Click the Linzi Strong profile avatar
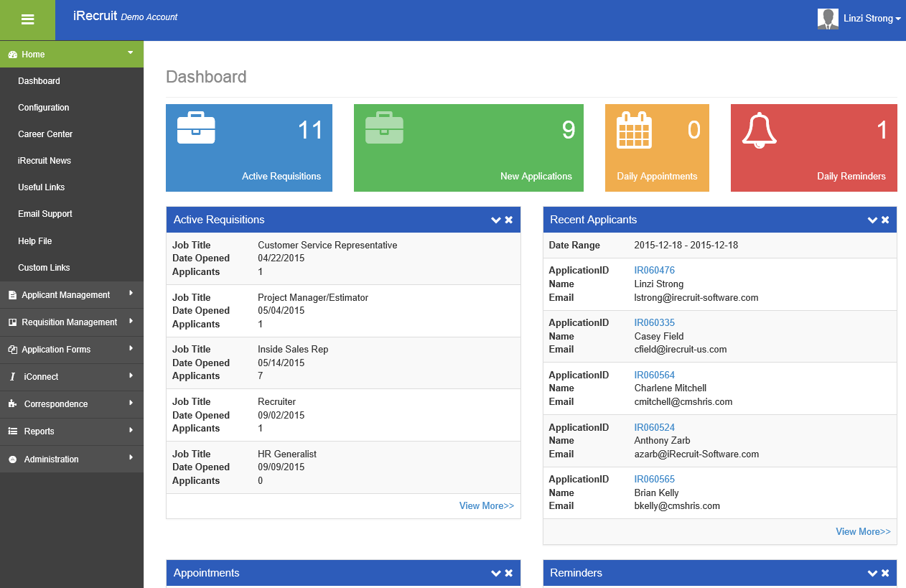This screenshot has width=906, height=588. point(828,19)
